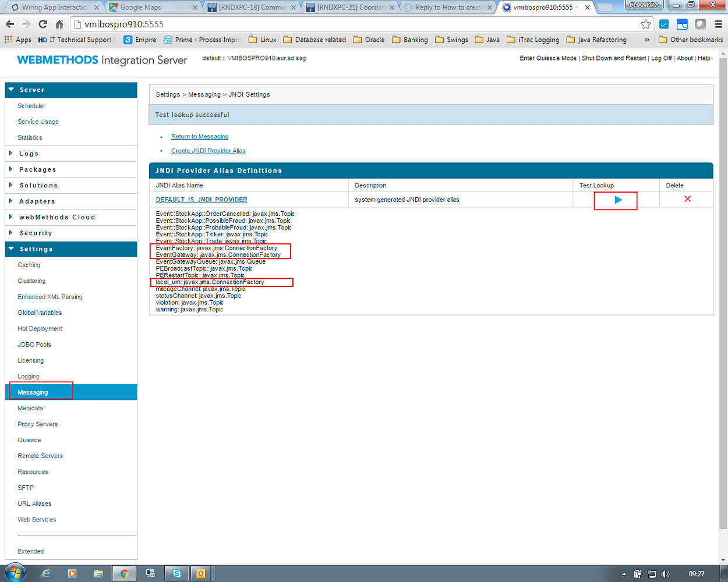Screen dimensions: 728x582
Task: Open Skype from the taskbar
Action: pyautogui.click(x=176, y=573)
